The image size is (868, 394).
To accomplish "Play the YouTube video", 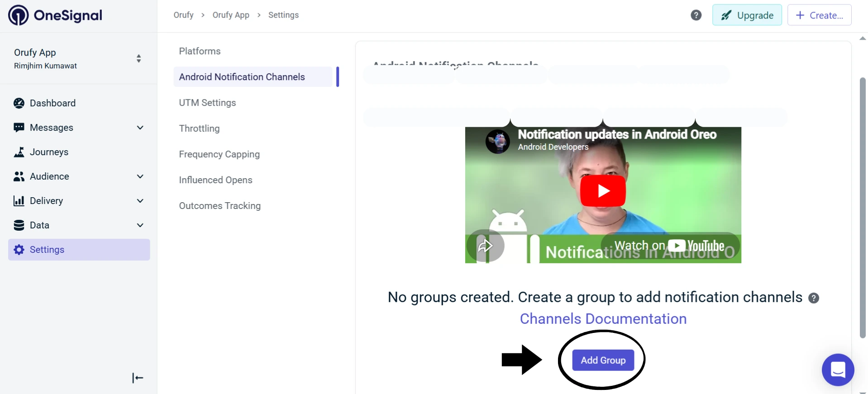I will (x=603, y=191).
